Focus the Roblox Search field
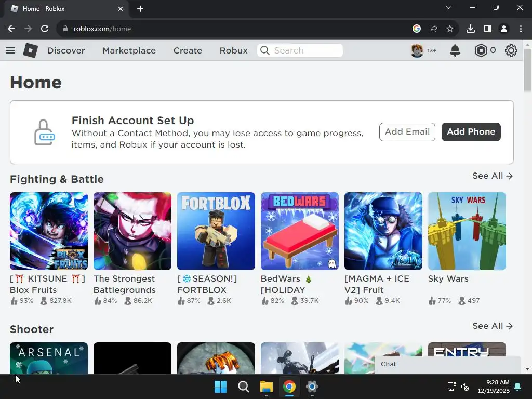The height and width of the screenshot is (399, 532). point(300,50)
